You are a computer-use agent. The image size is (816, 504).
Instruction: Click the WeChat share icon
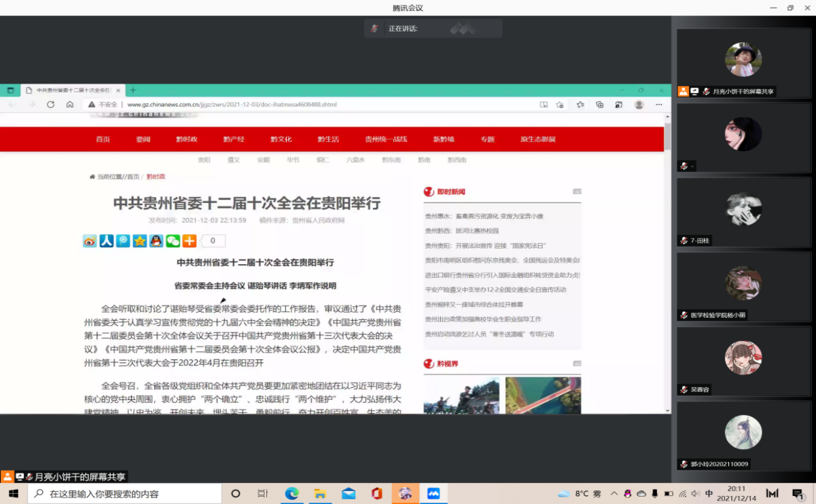(x=173, y=241)
